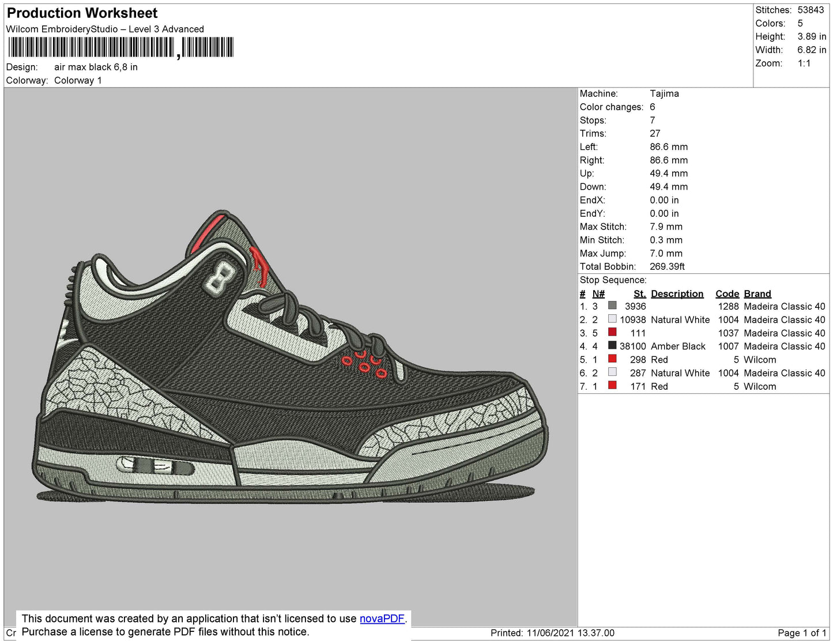Pick the red swatch for Madeira code 1037
Image resolution: width=833 pixels, height=644 pixels.
612,332
